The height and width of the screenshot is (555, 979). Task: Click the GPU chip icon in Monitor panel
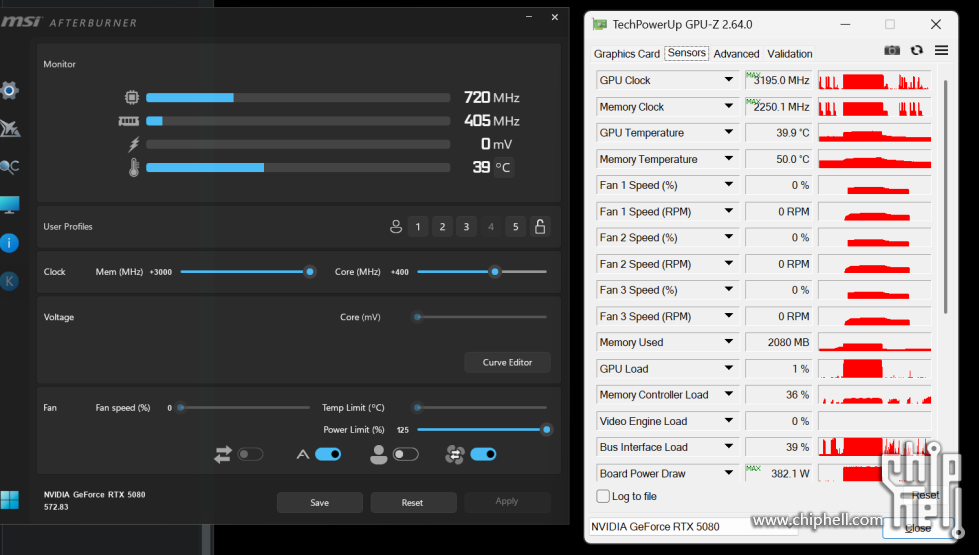coord(131,97)
